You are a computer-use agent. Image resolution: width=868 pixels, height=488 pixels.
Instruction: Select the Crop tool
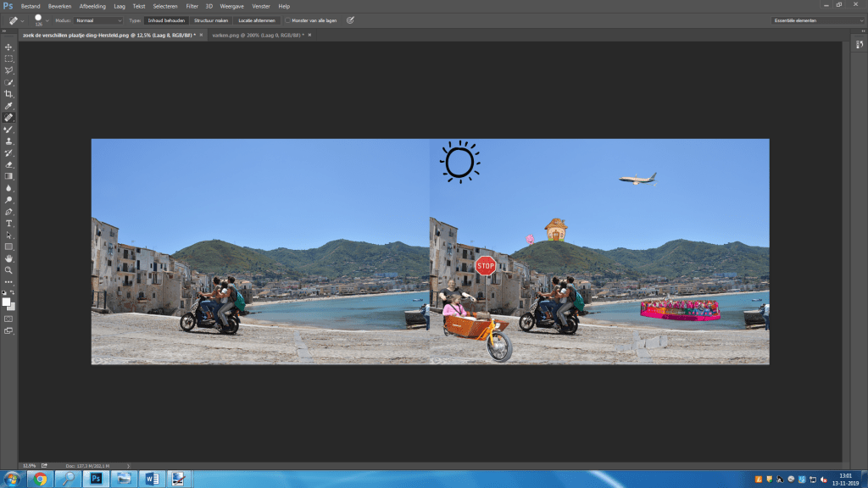[8, 94]
